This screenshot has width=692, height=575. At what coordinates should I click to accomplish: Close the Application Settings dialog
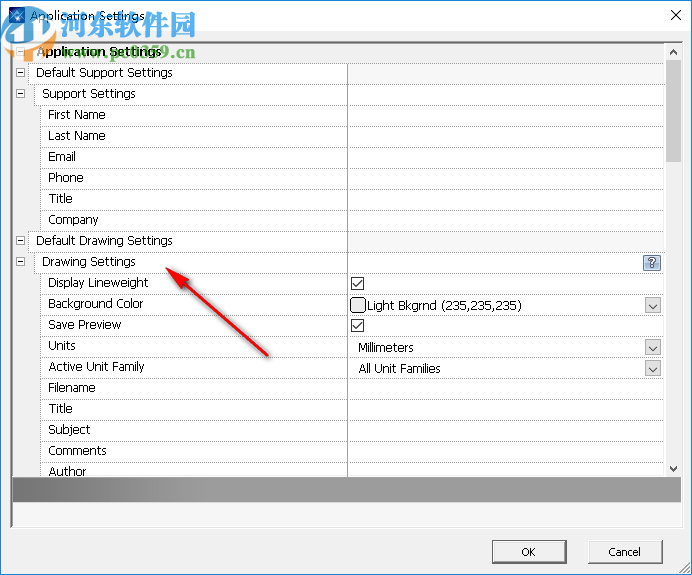pos(676,15)
